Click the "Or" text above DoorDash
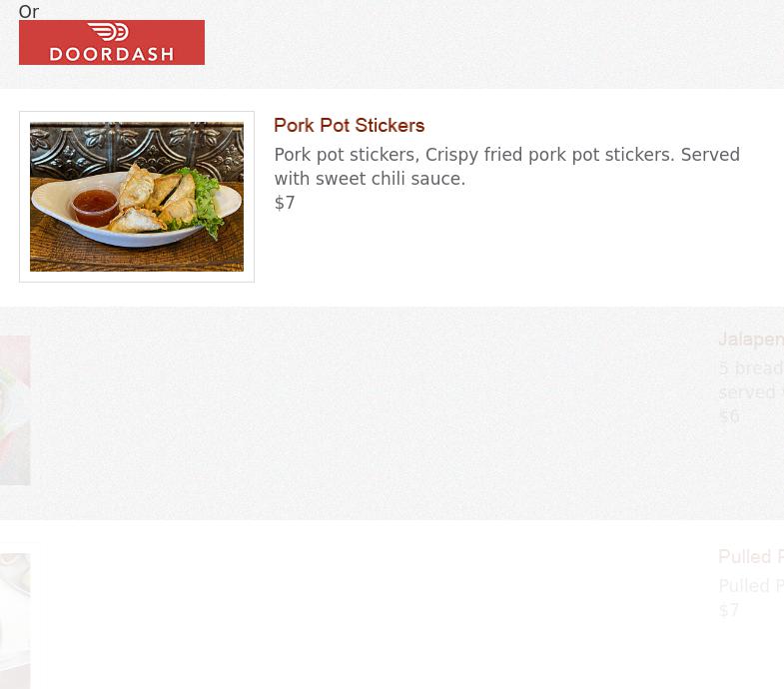 [28, 12]
